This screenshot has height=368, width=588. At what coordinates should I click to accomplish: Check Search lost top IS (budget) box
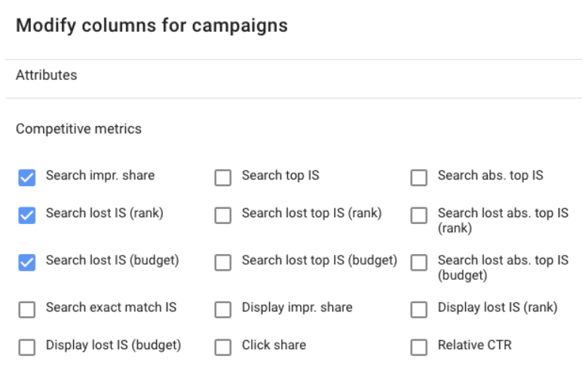223,262
